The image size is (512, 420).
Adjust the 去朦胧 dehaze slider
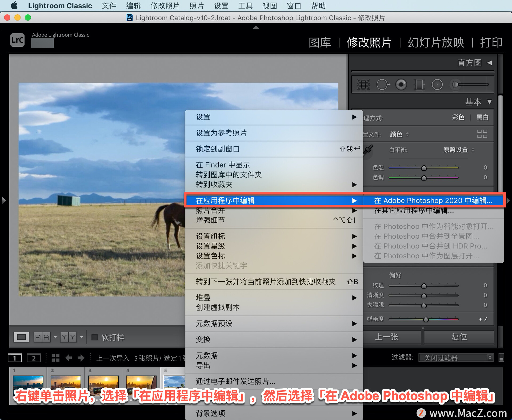tap(424, 305)
